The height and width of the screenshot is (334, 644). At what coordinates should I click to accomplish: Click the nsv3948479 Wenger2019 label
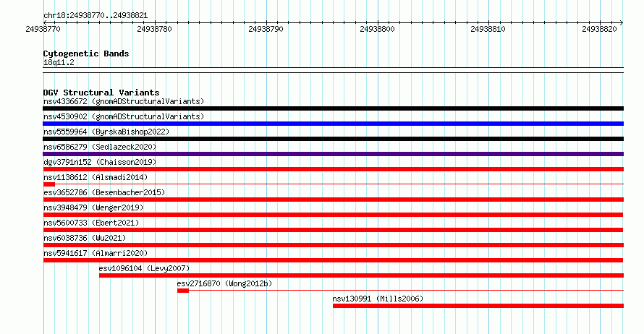coord(93,207)
